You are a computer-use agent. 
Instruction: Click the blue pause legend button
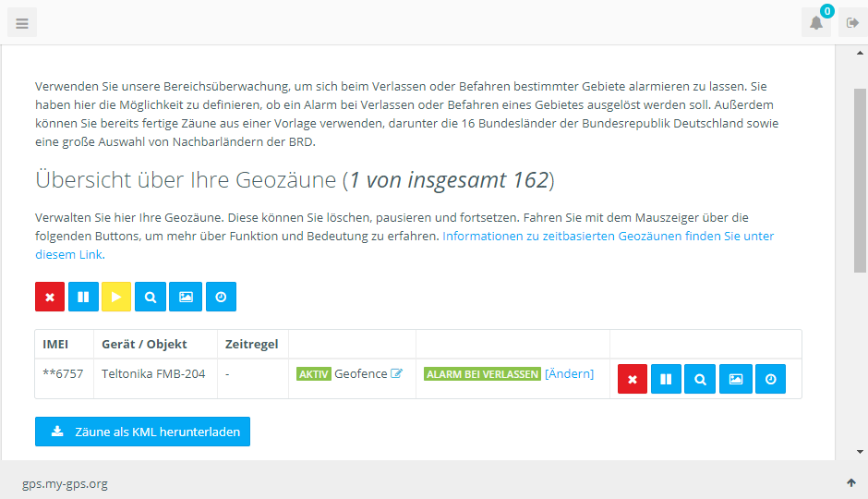pos(84,297)
